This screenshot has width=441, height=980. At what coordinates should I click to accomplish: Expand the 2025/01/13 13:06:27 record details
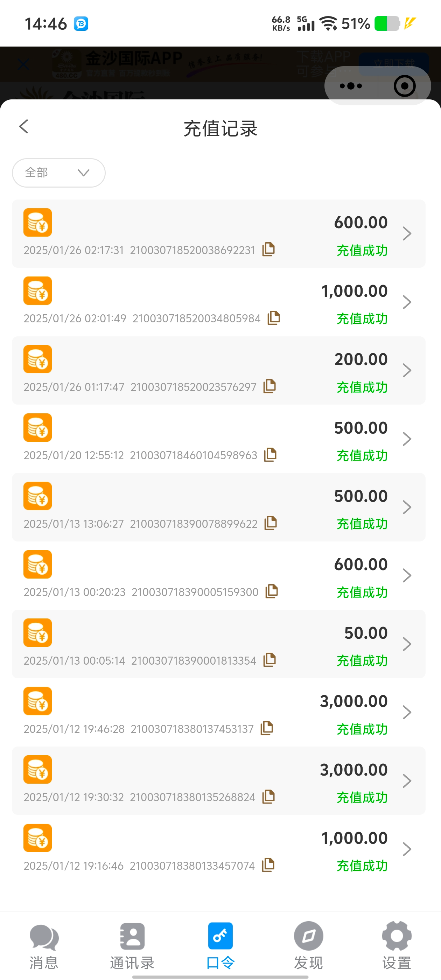pos(407,507)
